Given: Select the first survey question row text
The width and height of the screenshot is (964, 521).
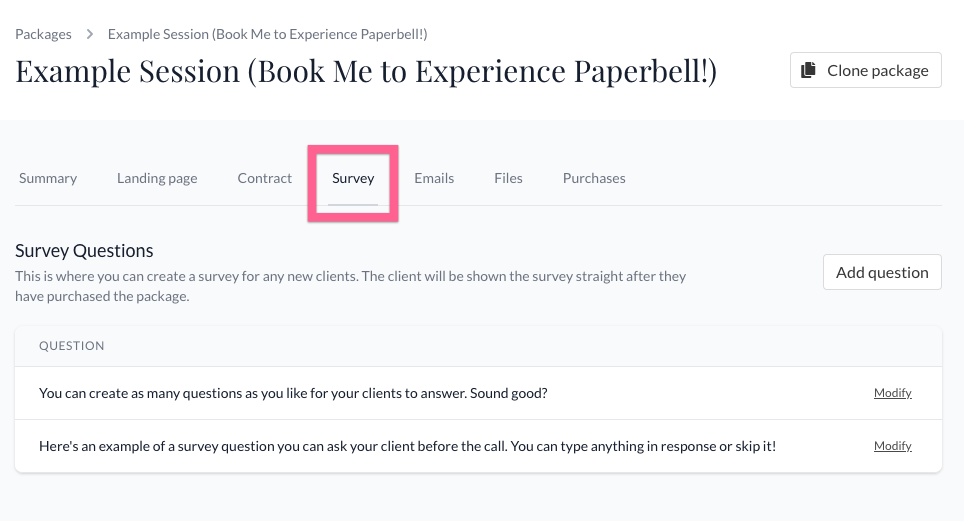Looking at the screenshot, I should coord(293,393).
